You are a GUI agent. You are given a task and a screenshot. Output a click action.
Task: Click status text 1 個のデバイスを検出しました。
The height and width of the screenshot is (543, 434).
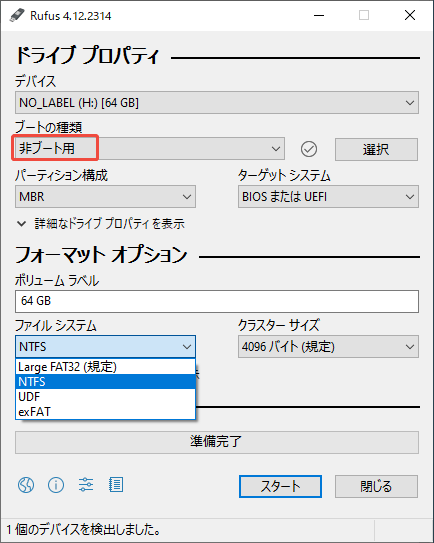(83, 529)
